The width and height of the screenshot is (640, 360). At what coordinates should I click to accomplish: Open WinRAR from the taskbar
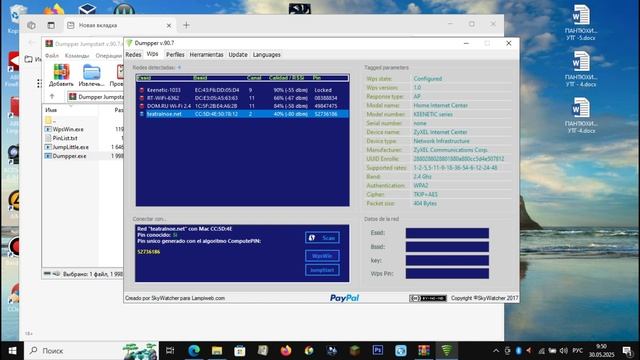pyautogui.click(x=424, y=351)
